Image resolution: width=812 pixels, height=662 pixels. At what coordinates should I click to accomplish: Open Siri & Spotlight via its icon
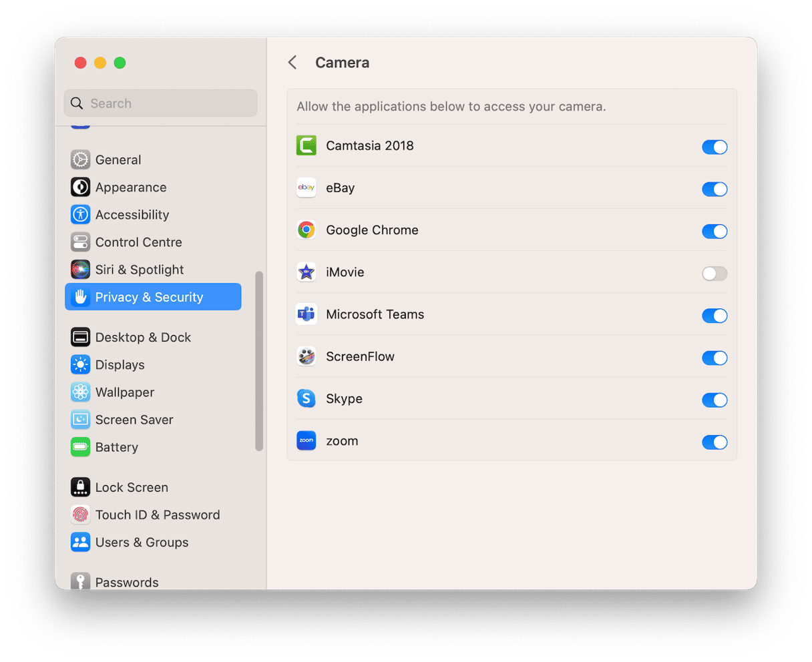[x=81, y=270]
